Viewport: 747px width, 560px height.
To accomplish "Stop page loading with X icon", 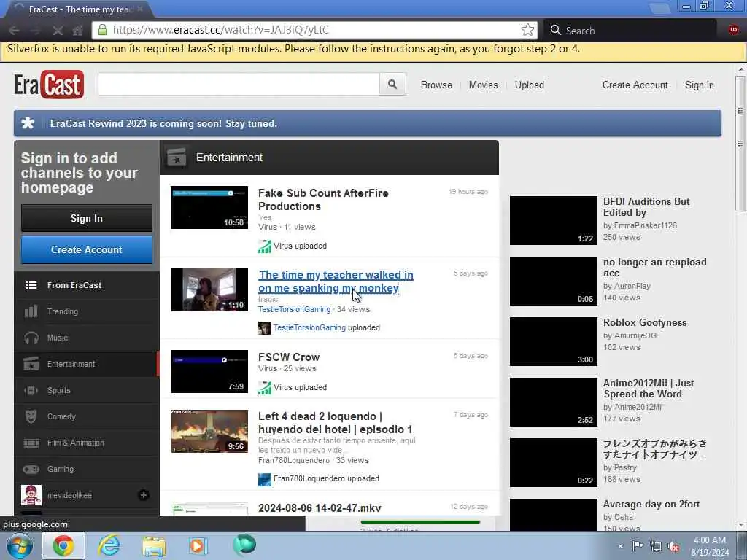I will tap(57, 31).
